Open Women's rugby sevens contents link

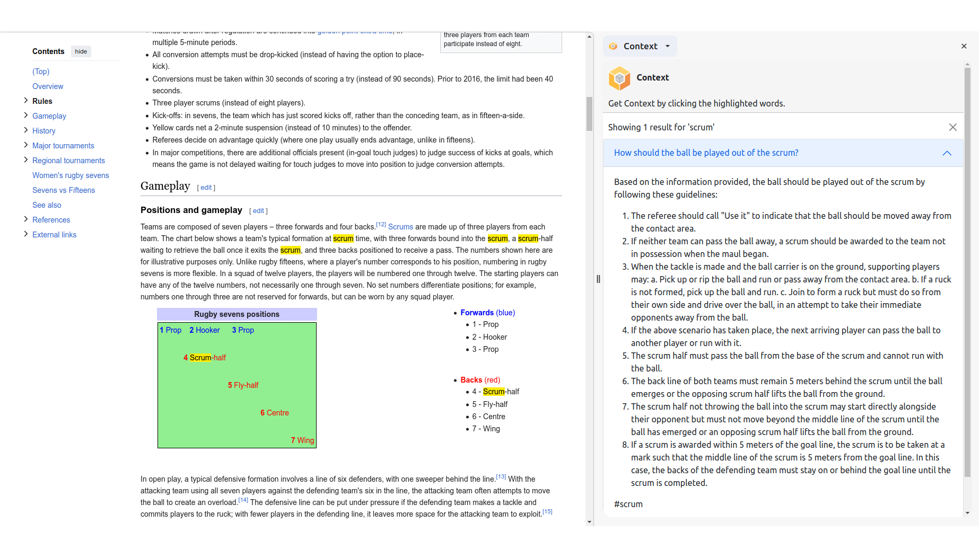[71, 175]
